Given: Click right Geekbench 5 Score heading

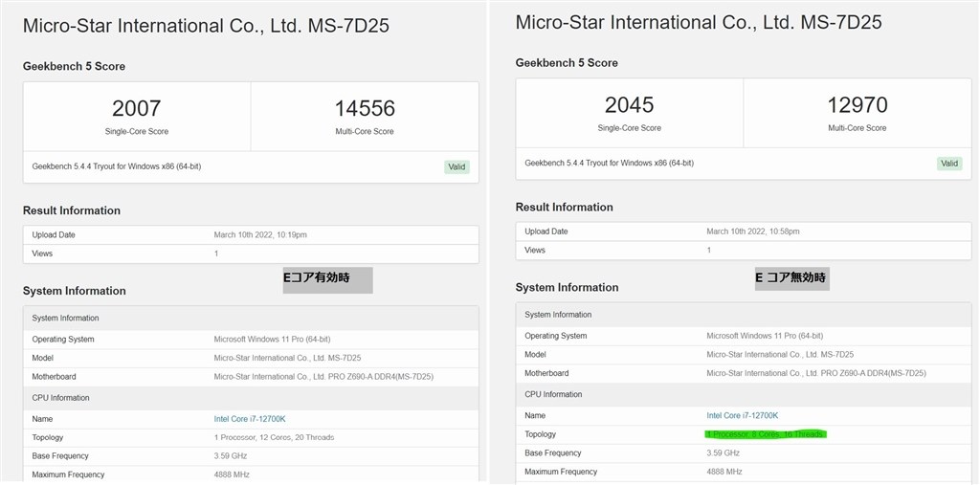Looking at the screenshot, I should coord(567,62).
